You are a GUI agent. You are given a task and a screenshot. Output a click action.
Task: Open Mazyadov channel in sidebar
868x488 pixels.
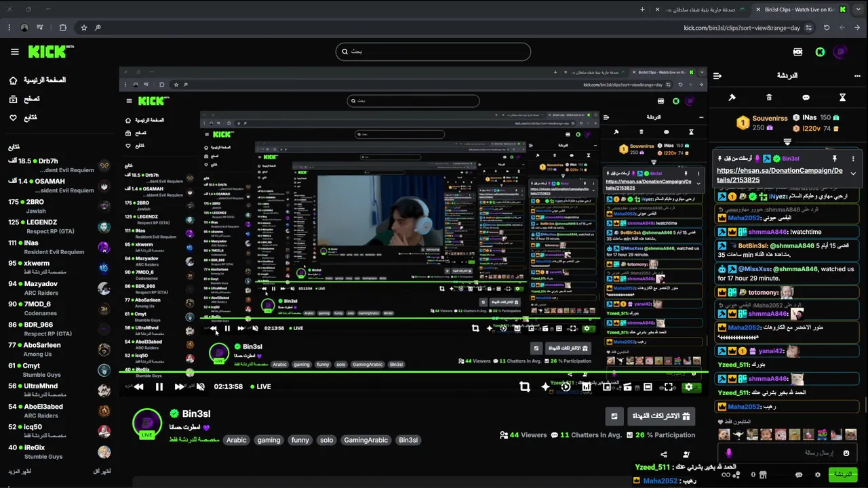[x=59, y=288]
